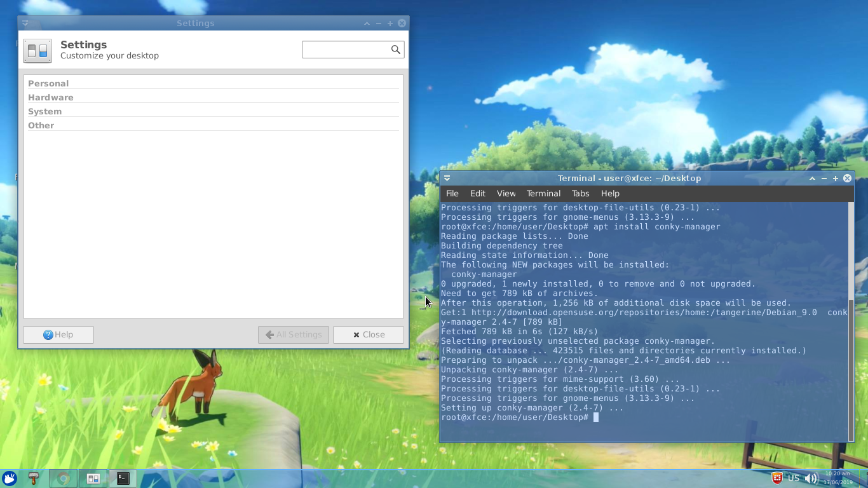
Task: Click the Close button in Settings dialog
Action: (x=369, y=335)
